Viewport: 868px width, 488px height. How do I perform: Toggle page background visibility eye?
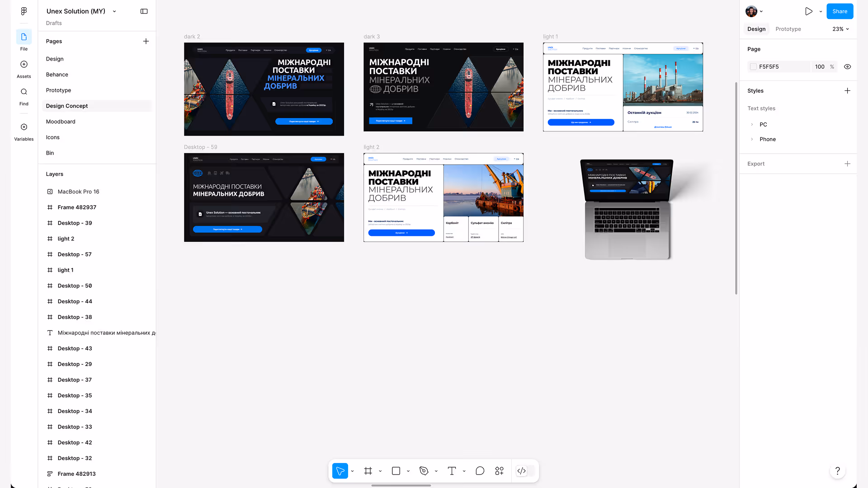tap(848, 67)
